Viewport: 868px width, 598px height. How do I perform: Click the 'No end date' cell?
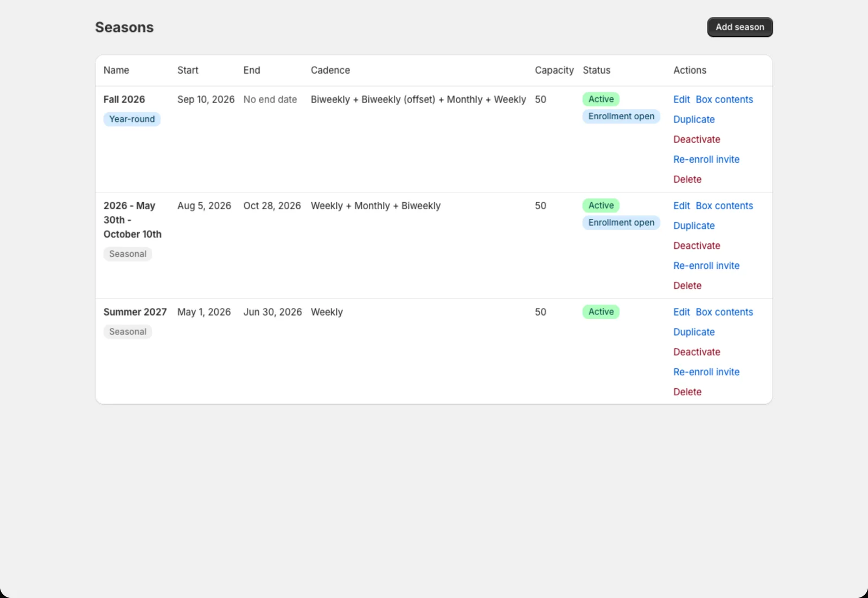coord(270,99)
